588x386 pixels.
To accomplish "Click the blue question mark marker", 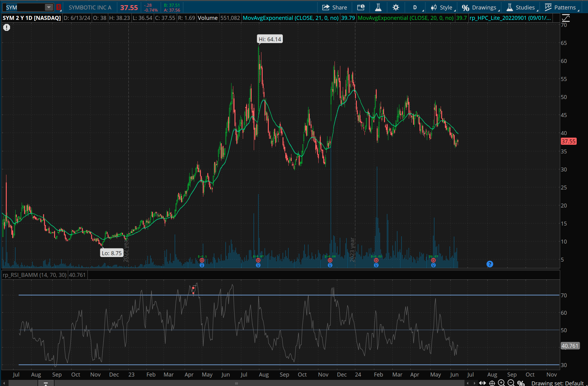I will click(490, 264).
